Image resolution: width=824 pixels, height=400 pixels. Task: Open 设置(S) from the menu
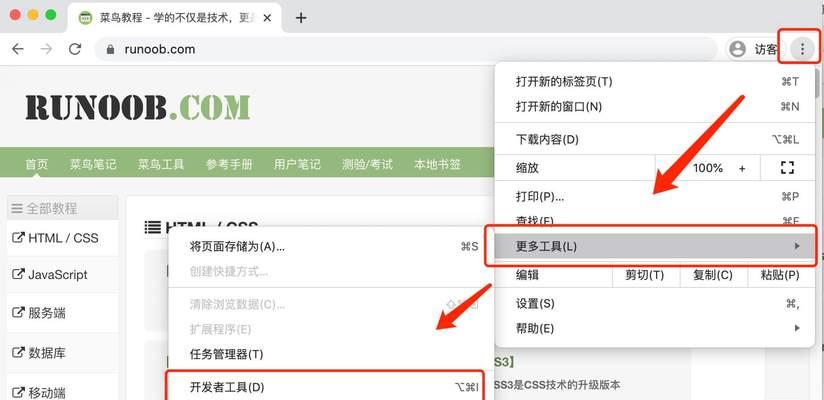tap(655, 304)
